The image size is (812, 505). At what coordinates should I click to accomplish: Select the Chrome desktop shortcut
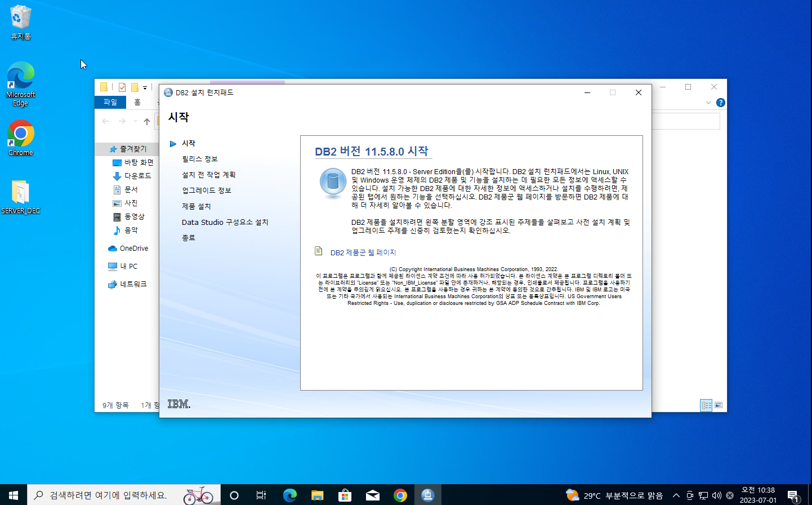[x=21, y=138]
